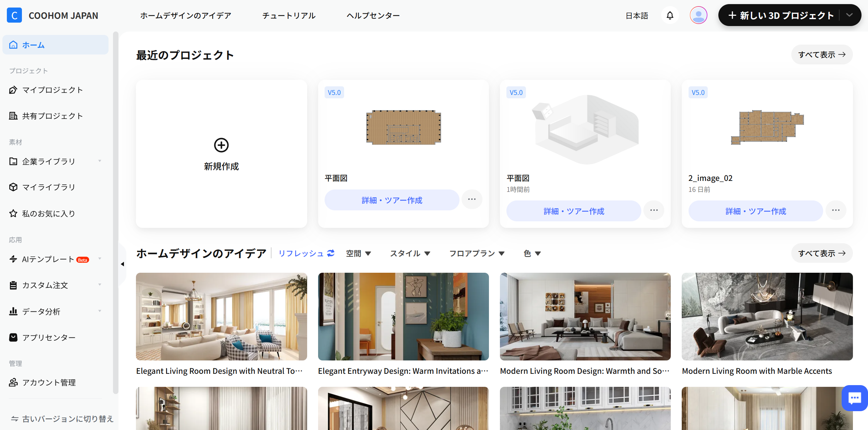868x430 pixels.
Task: Click the データ分析 bar chart icon
Action: tap(13, 311)
